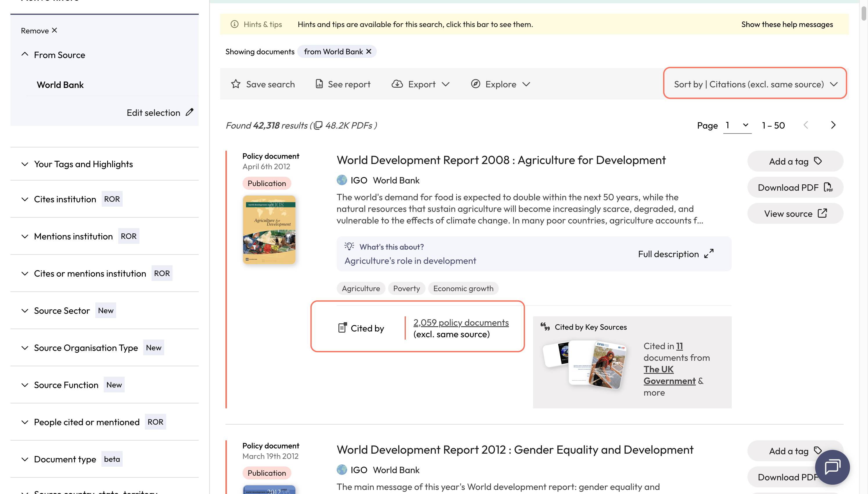Collapse the From Source filter section
868x494 pixels.
click(x=25, y=54)
